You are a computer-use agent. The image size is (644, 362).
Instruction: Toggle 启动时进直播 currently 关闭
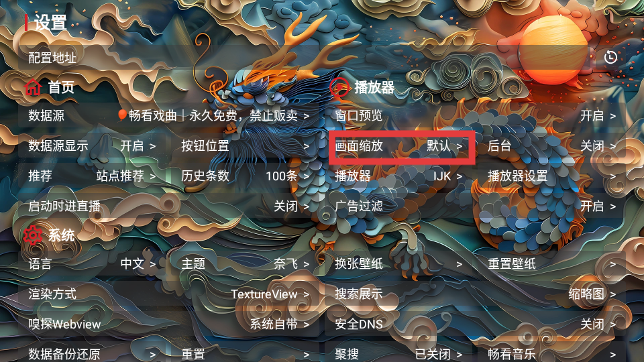169,206
